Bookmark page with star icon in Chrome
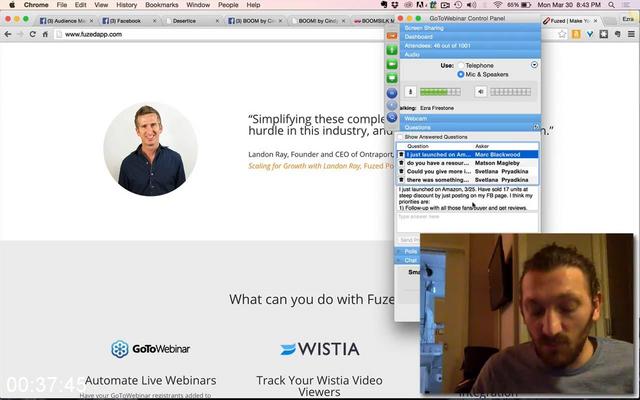Image resolution: width=640 pixels, height=400 pixels. point(562,34)
